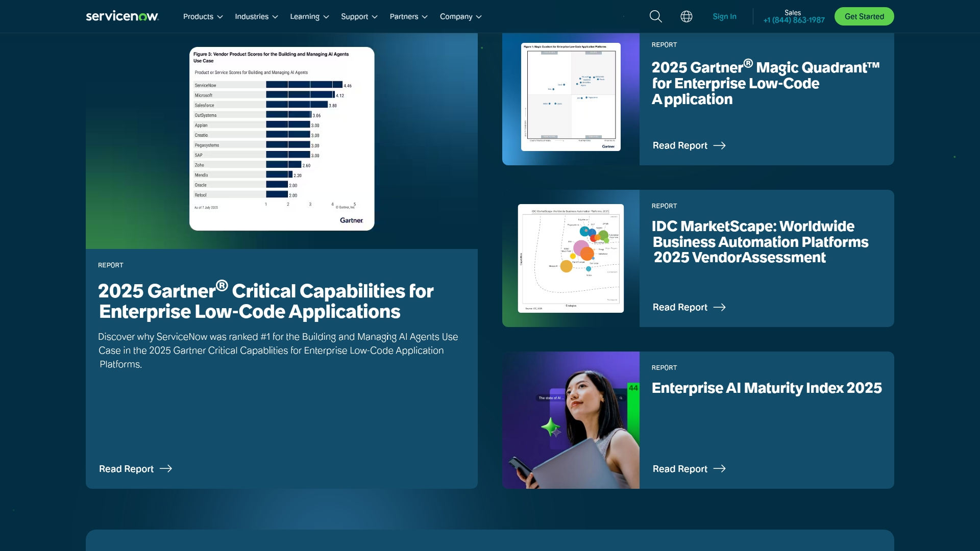Click the Read Report arrow for Magic Quadrant report
The height and width of the screenshot is (551, 980).
[689, 145]
